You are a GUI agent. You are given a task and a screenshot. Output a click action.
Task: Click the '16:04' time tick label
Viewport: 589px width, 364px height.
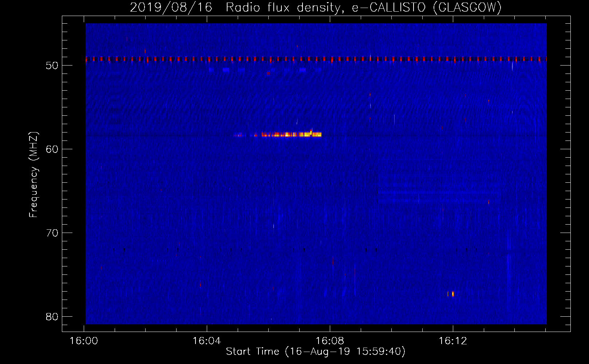(x=207, y=341)
